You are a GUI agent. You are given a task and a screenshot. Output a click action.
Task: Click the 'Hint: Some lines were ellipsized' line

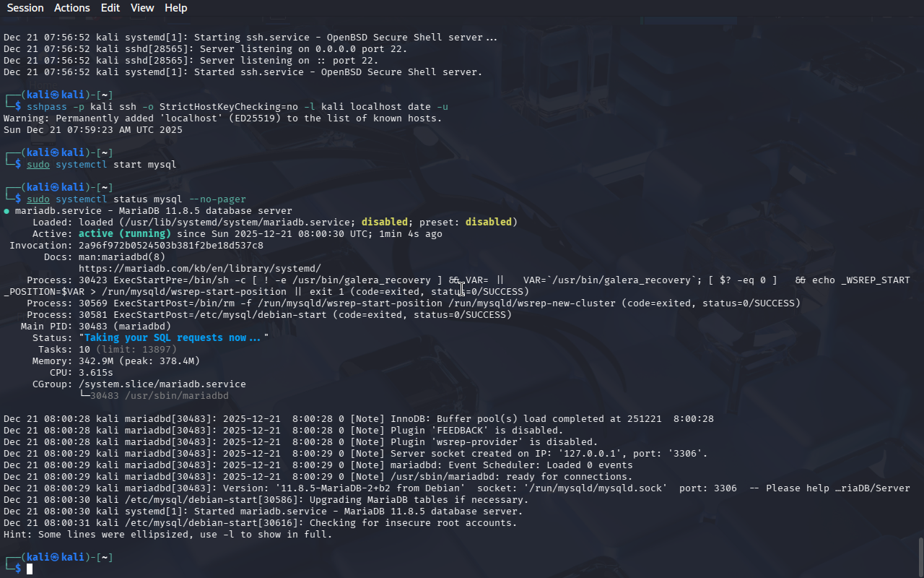tap(168, 535)
